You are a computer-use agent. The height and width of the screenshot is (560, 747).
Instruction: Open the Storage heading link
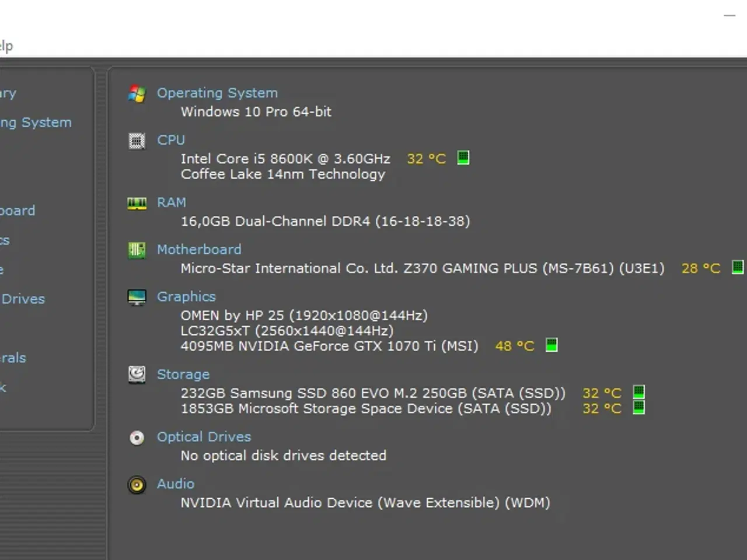183,374
